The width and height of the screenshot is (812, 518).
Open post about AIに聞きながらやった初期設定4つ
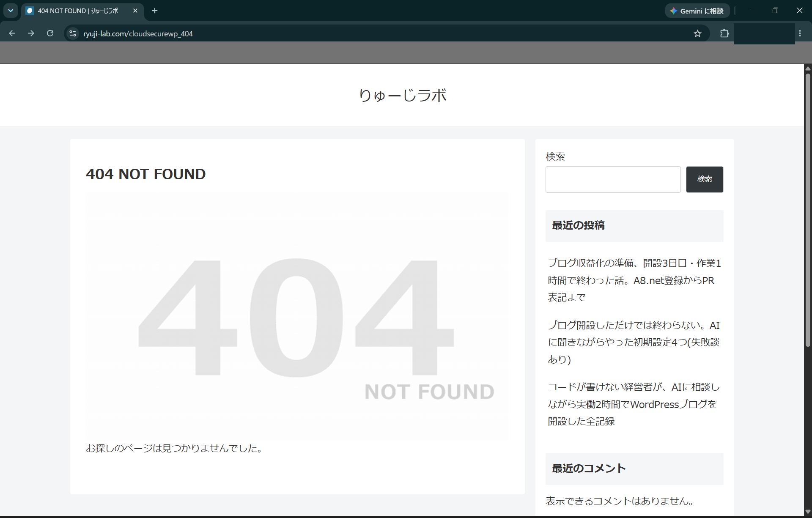click(634, 342)
